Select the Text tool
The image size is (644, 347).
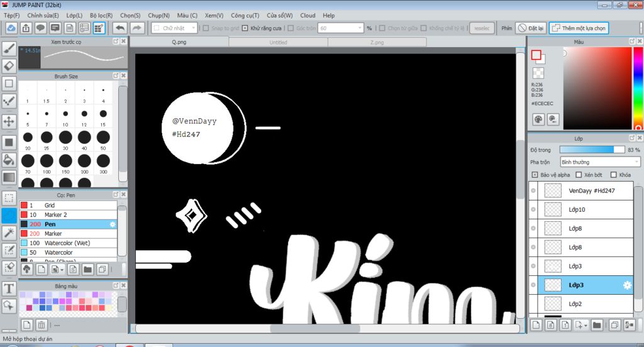pos(9,289)
